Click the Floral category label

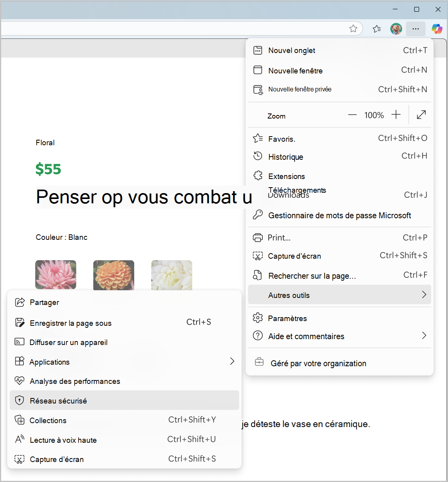45,142
